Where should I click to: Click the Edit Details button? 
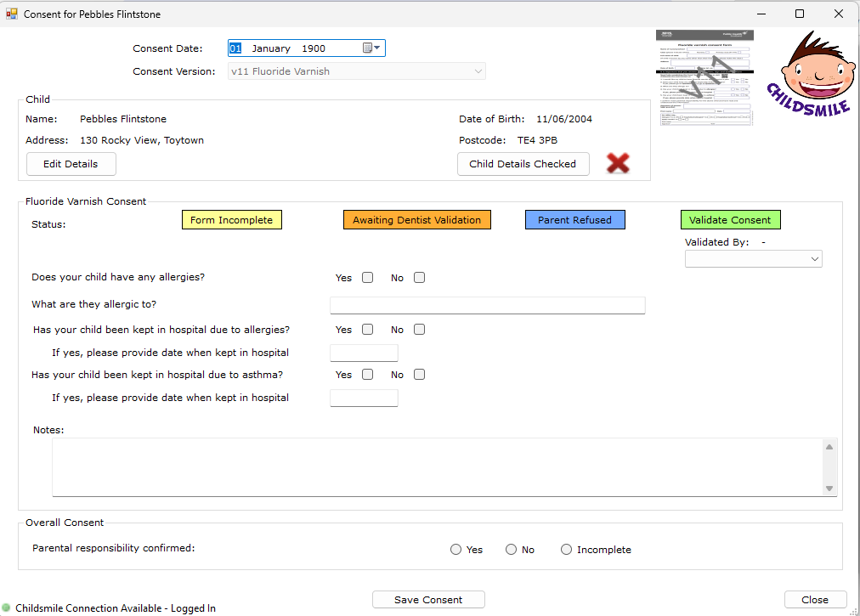tap(71, 164)
